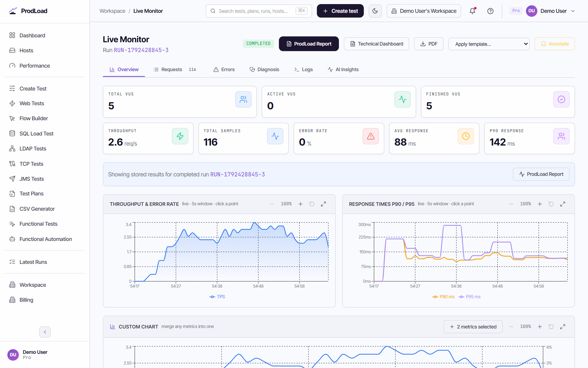Expand Custom Chart to fullscreen
The height and width of the screenshot is (368, 588).
[x=563, y=327]
